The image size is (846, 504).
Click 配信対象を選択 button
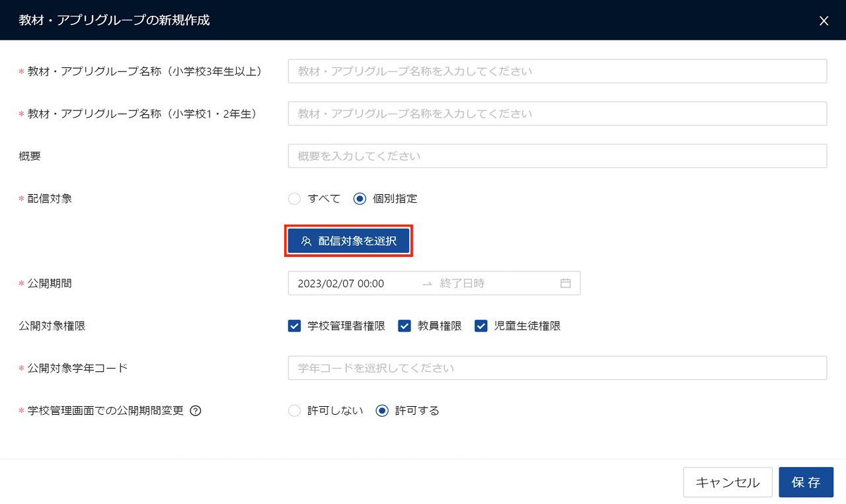click(349, 241)
